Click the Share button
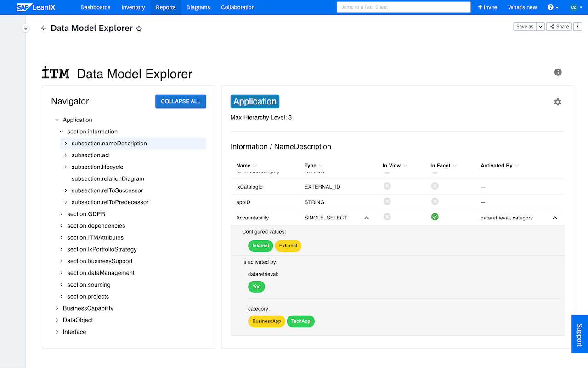The width and height of the screenshot is (588, 368). coord(559,27)
